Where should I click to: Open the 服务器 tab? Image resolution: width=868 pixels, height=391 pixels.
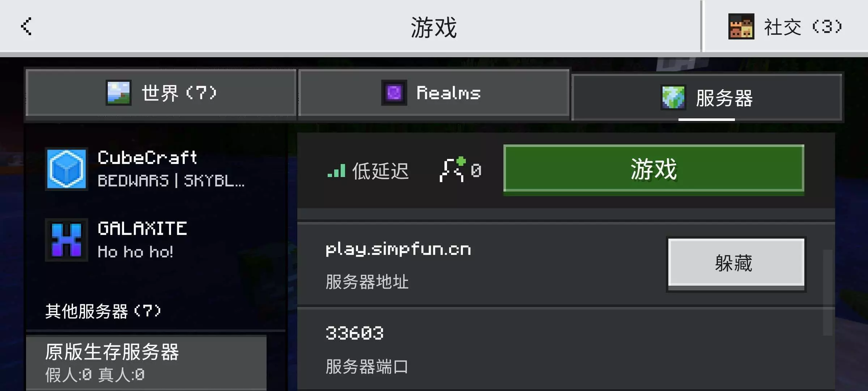(707, 97)
